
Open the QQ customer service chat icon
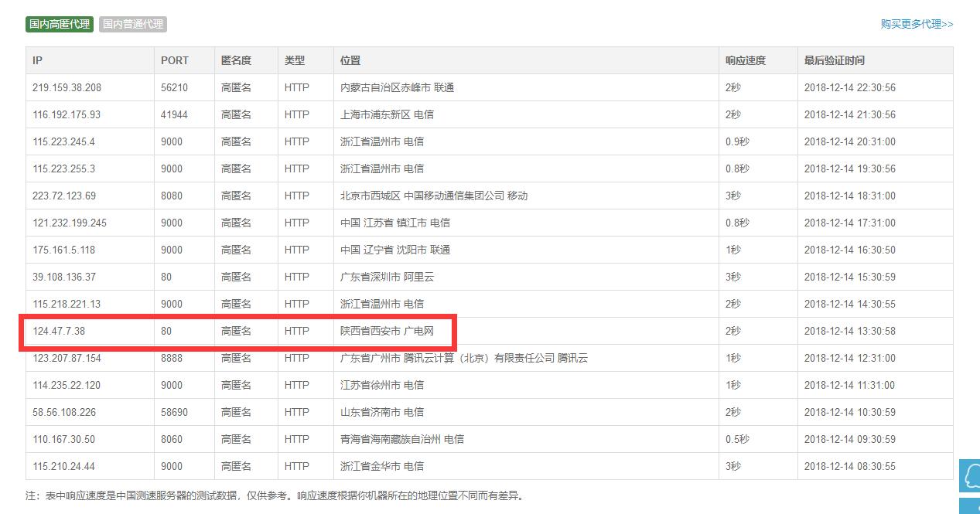click(x=970, y=476)
